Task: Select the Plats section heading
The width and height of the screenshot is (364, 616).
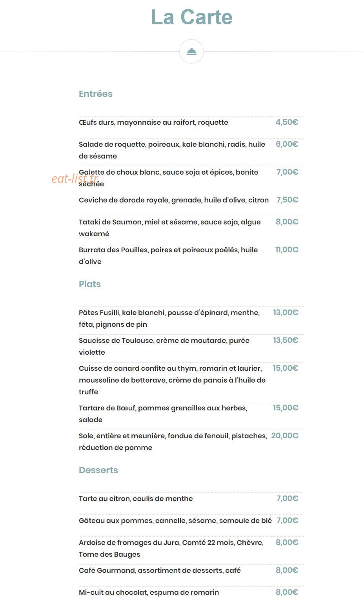Action: click(90, 284)
